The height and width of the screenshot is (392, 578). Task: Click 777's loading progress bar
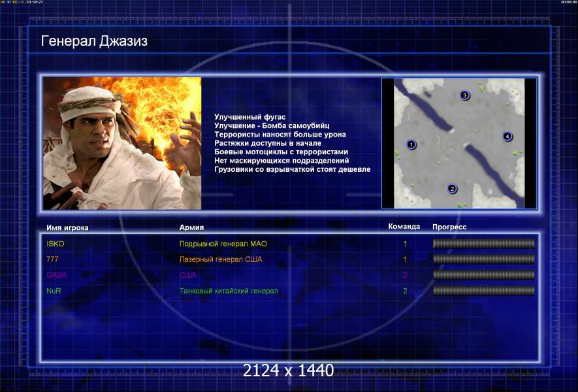tap(484, 259)
